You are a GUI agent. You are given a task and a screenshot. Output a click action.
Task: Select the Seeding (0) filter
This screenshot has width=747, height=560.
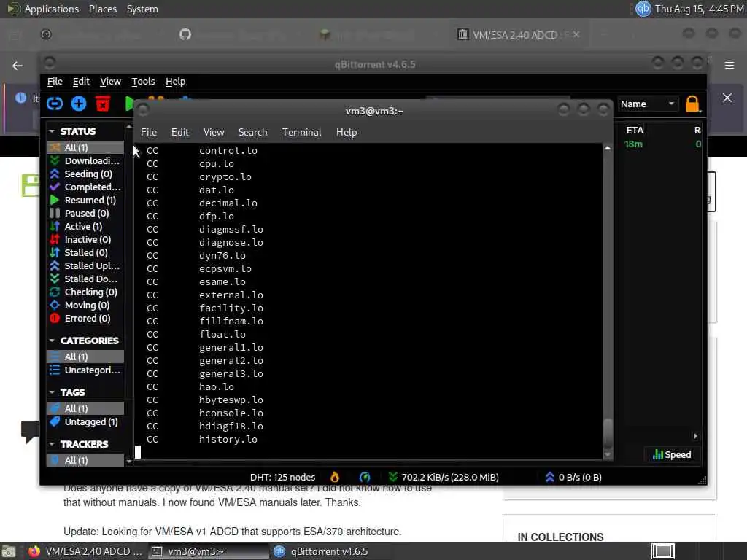click(86, 174)
